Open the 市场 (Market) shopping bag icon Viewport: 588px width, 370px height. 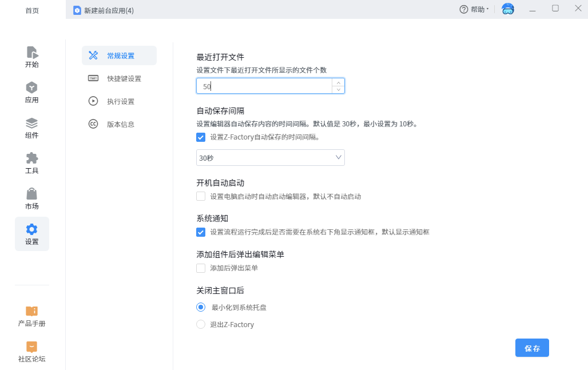[x=32, y=194]
